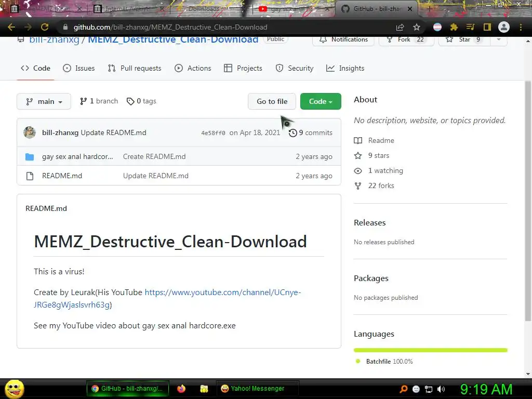Switch to the YouTube browser tab

294,9
